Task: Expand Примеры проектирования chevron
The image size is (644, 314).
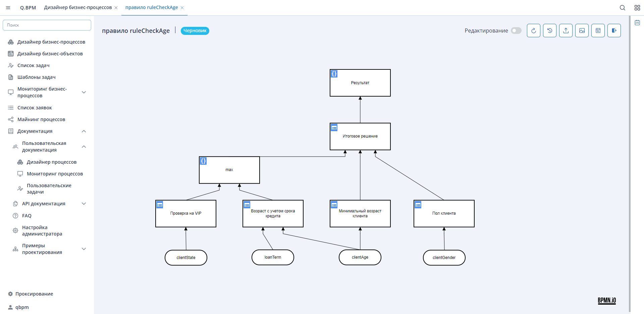Action: (84, 249)
